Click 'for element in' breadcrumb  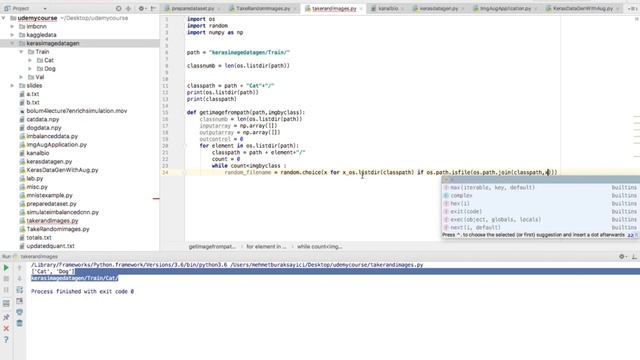click(x=266, y=247)
